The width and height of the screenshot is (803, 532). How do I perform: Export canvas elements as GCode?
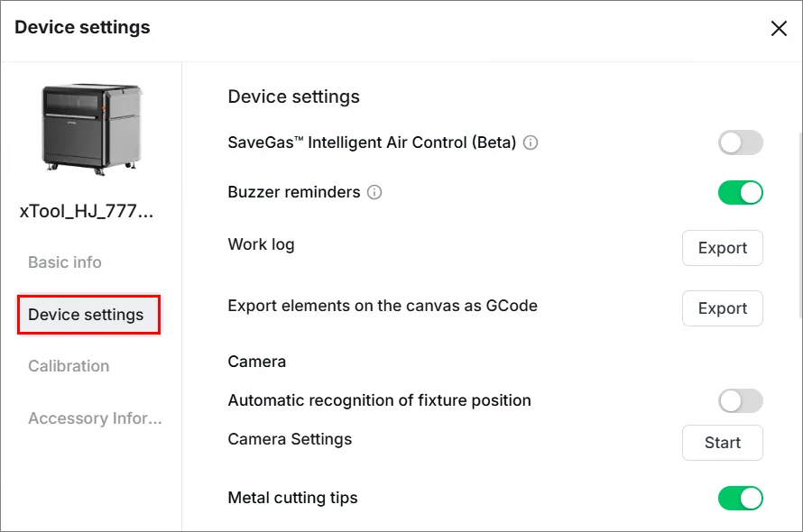click(722, 308)
